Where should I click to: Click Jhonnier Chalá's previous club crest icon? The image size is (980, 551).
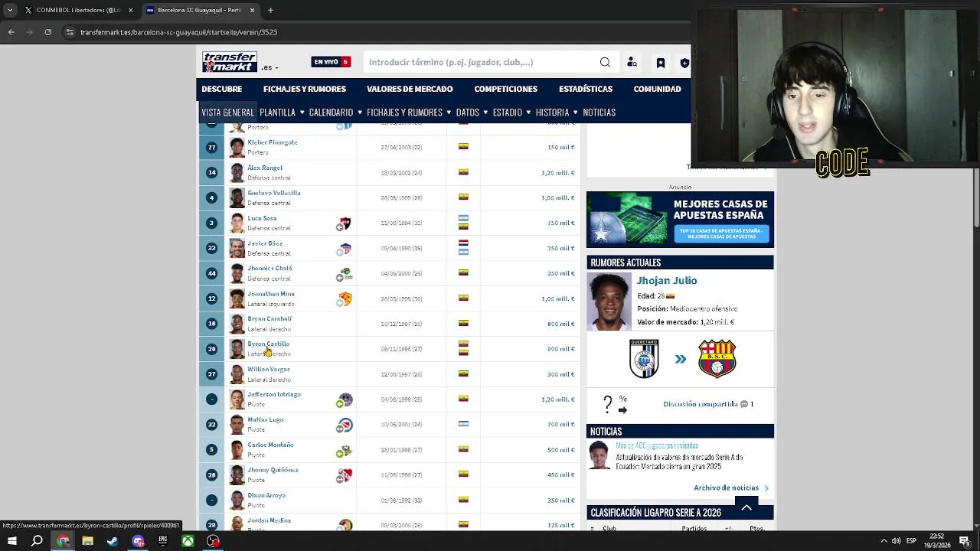click(345, 274)
